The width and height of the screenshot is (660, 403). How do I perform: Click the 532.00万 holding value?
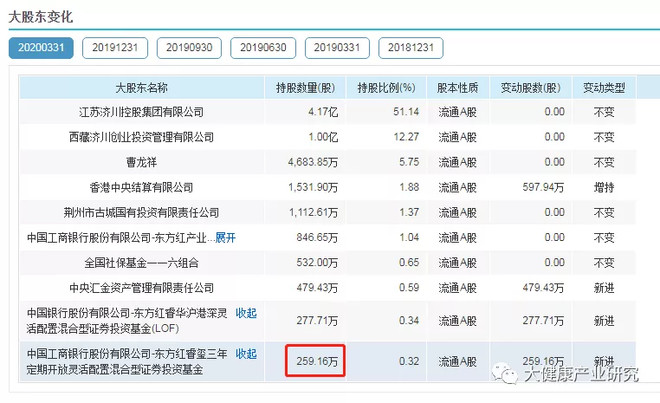(317, 263)
